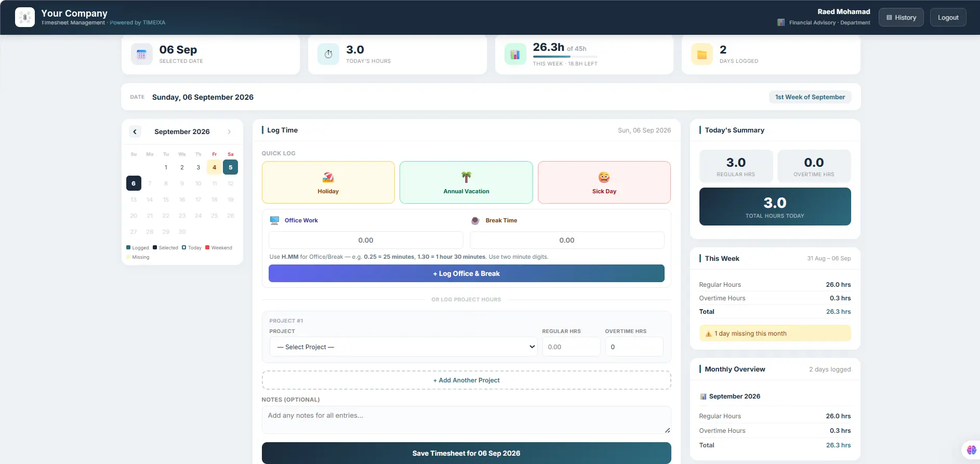The width and height of the screenshot is (980, 464).
Task: Click the Break Time coffee icon
Action: (475, 220)
